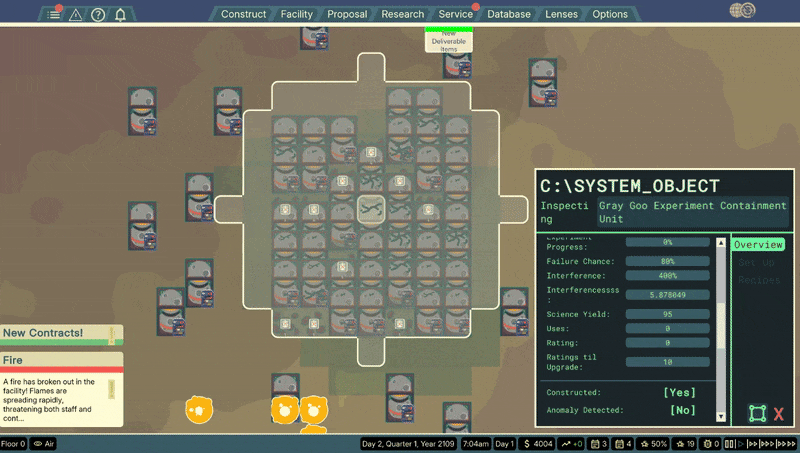Open the Floor 0 selector
This screenshot has height=453, width=800.
pyautogui.click(x=13, y=444)
